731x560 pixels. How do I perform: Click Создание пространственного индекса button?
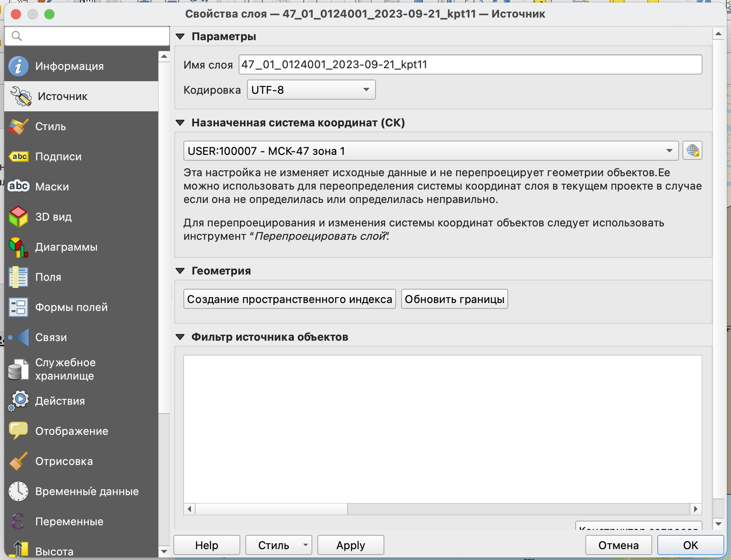289,299
